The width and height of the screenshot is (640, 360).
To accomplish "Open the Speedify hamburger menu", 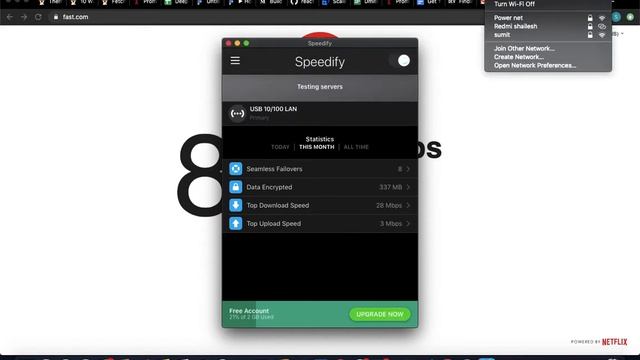I will pyautogui.click(x=235, y=61).
